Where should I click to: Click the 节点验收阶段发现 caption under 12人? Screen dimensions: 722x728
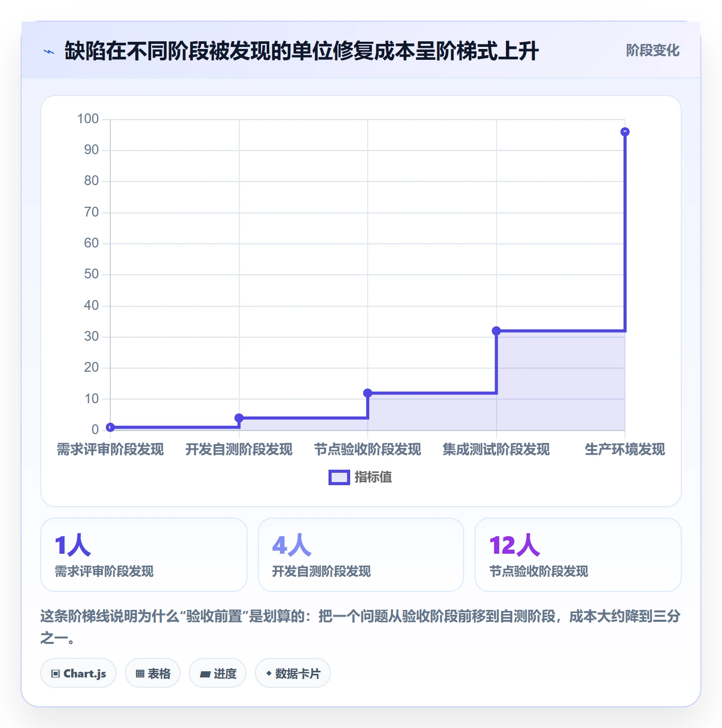539,571
